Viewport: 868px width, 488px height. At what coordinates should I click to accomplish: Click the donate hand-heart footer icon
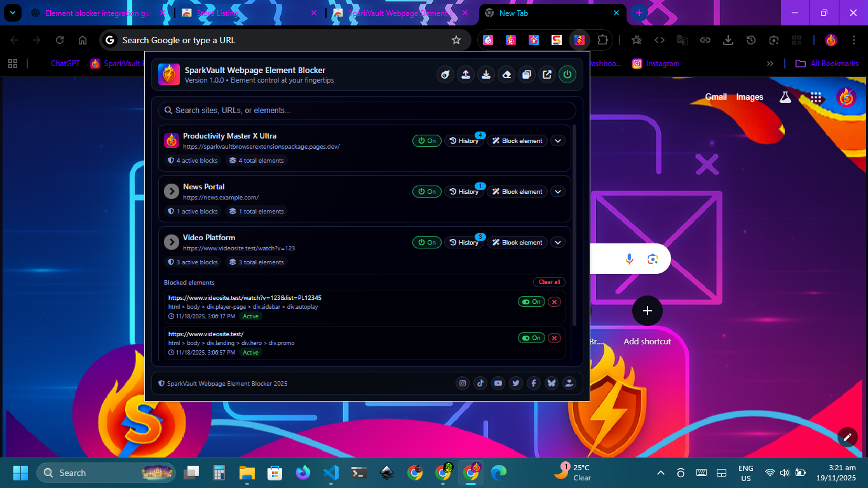[x=569, y=383]
